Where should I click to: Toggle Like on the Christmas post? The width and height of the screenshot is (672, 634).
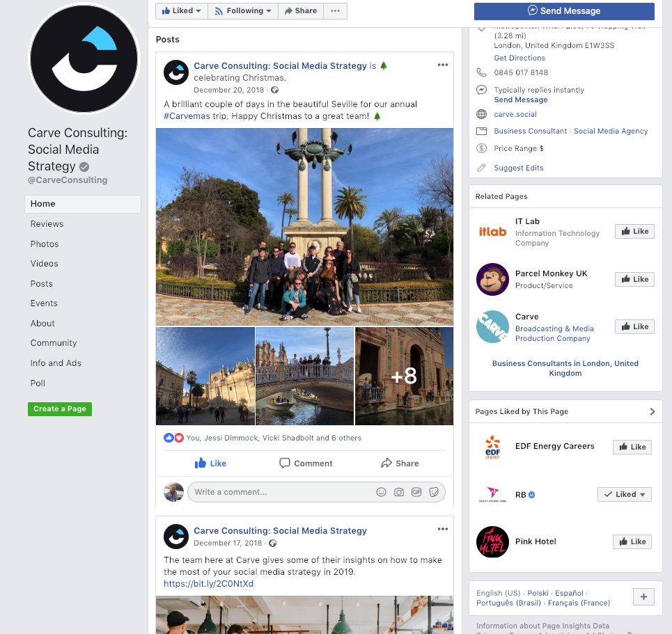click(210, 463)
